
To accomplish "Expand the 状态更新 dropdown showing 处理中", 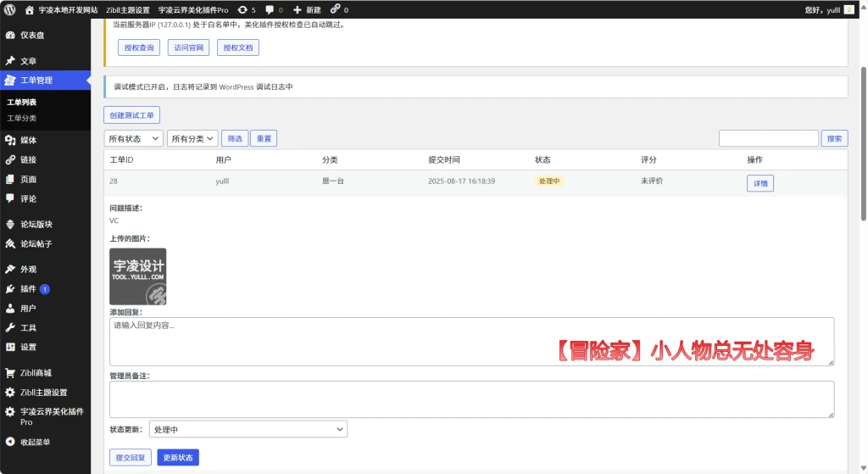I will (248, 429).
